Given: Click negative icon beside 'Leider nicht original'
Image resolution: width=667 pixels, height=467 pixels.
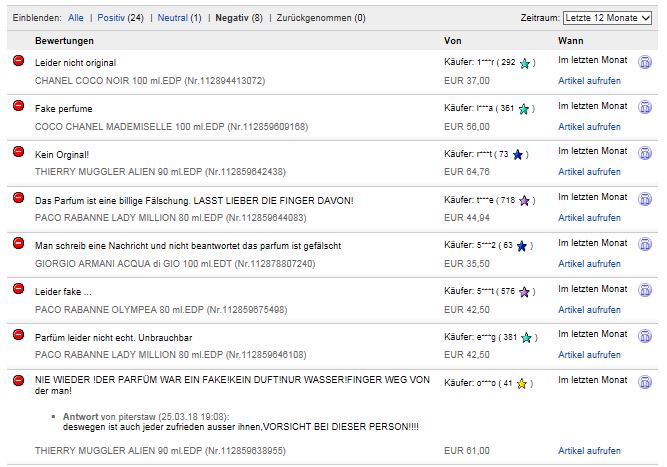Looking at the screenshot, I should coord(18,60).
